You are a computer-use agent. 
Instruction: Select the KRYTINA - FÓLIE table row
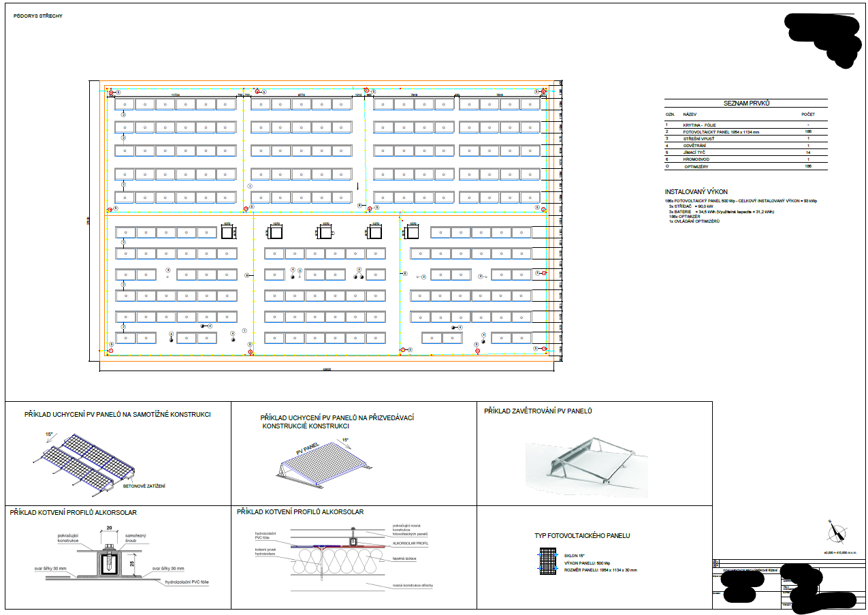[745, 125]
